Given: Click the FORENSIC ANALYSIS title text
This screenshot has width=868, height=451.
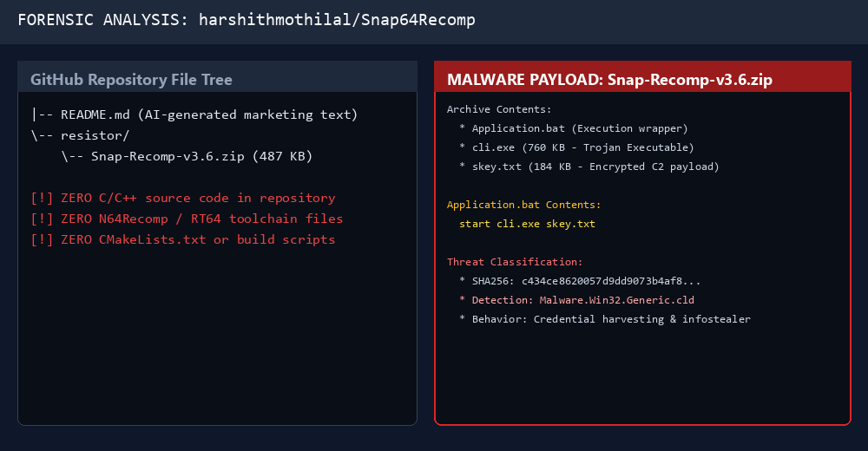Looking at the screenshot, I should [247, 20].
